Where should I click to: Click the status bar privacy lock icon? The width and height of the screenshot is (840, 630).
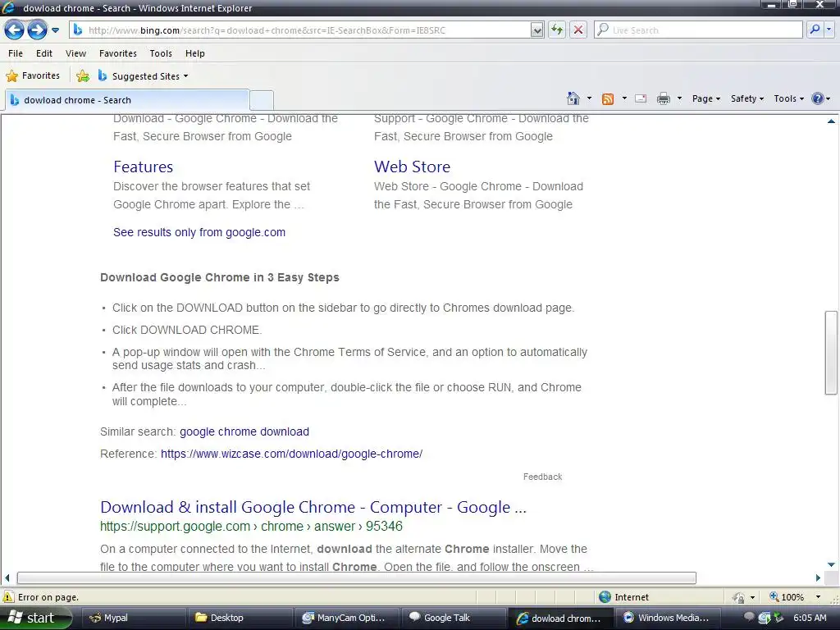(739, 597)
